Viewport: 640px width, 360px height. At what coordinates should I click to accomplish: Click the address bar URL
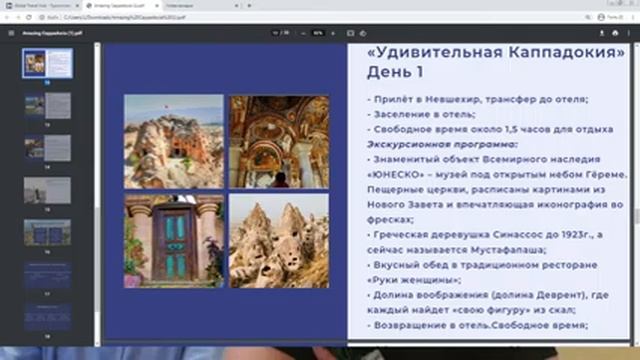coord(124,17)
